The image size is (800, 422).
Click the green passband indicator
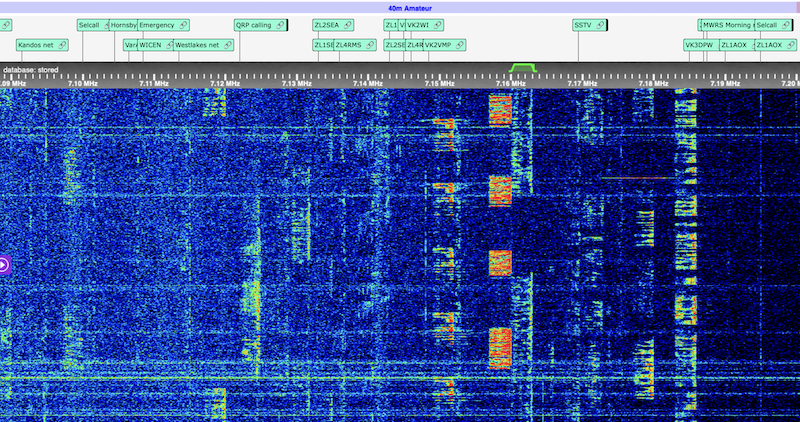pos(522,67)
